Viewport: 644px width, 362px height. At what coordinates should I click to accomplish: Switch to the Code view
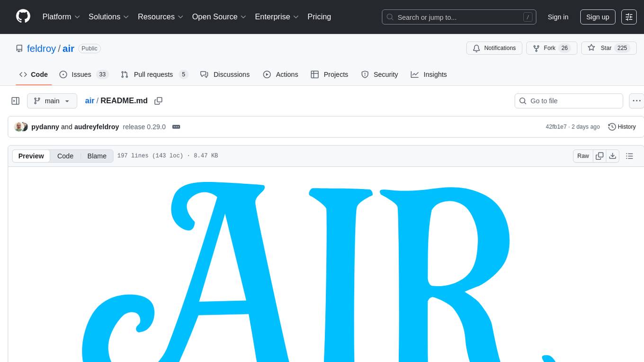pos(65,156)
